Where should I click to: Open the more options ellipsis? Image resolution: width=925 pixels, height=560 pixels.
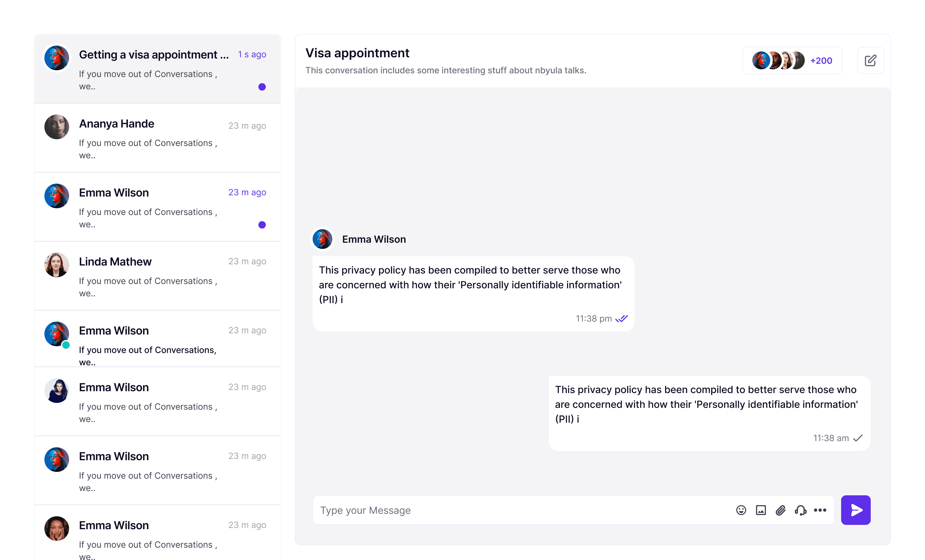(820, 510)
